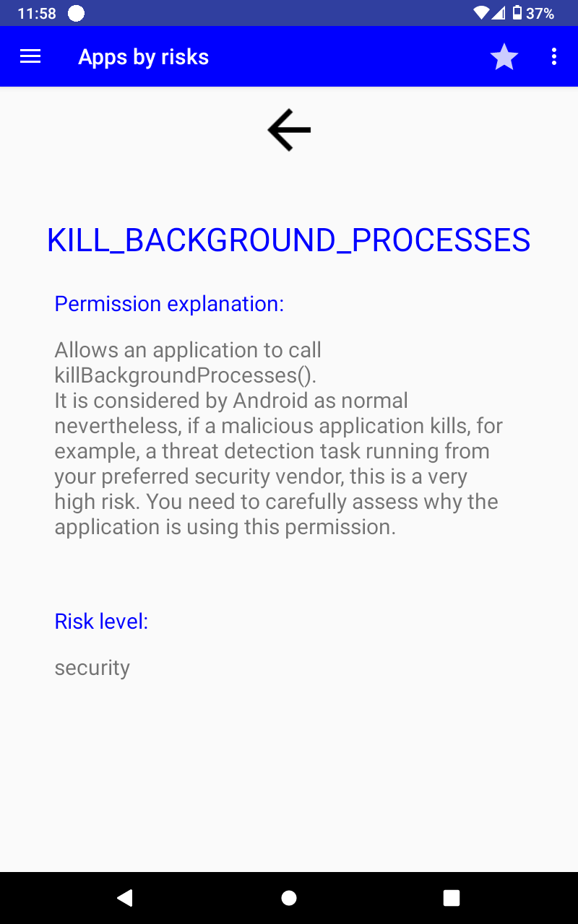This screenshot has width=578, height=924.
Task: Tap the Wi-Fi status icon
Action: (481, 13)
